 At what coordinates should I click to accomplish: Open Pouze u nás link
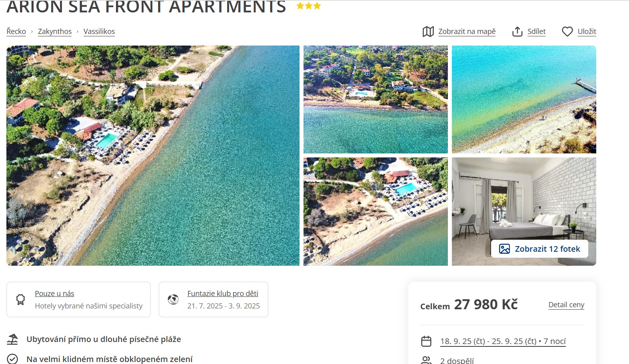54,294
